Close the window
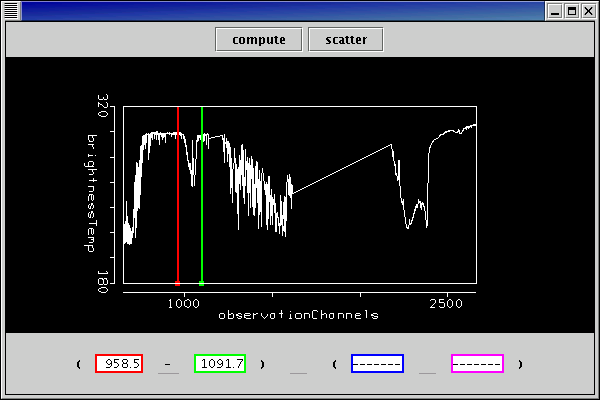The image size is (600, 400). [x=589, y=11]
